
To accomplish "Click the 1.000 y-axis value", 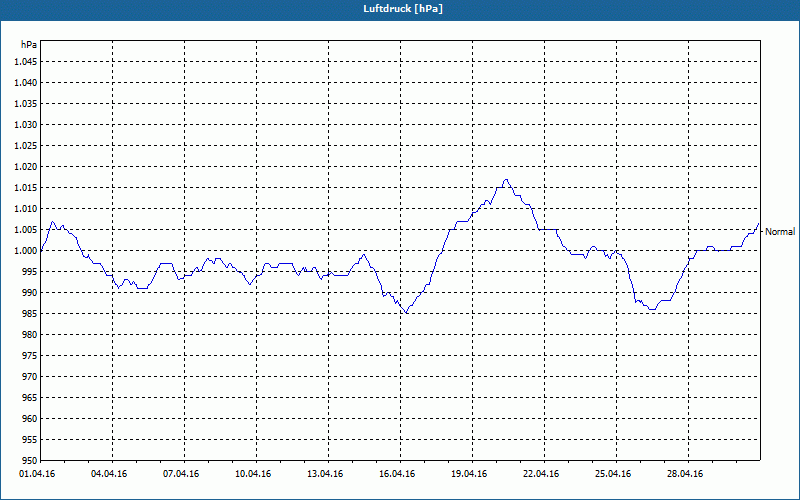I will [26, 251].
